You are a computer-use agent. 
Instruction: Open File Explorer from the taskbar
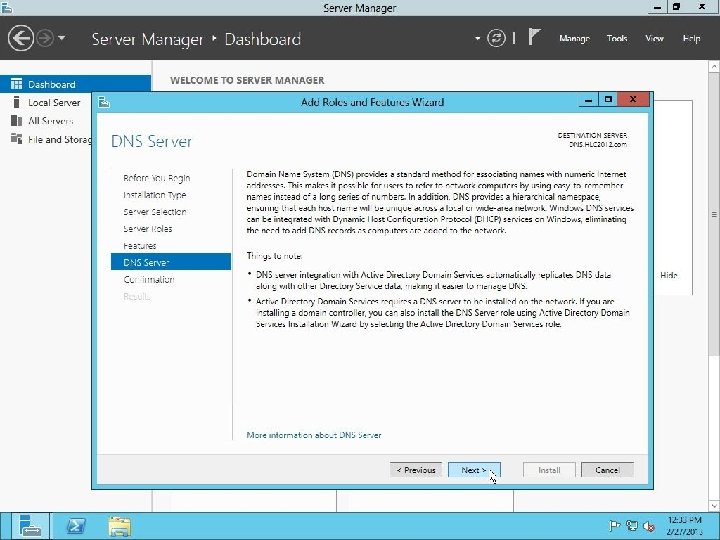120,526
